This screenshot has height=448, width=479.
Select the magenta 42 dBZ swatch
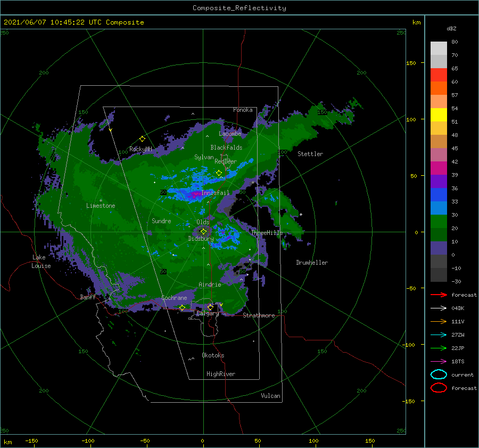pyautogui.click(x=439, y=168)
